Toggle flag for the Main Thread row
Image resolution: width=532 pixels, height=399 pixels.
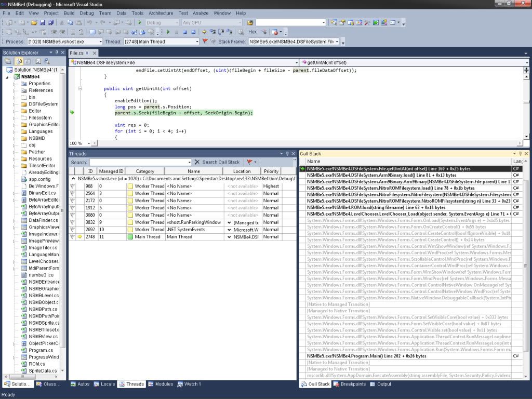(x=73, y=237)
